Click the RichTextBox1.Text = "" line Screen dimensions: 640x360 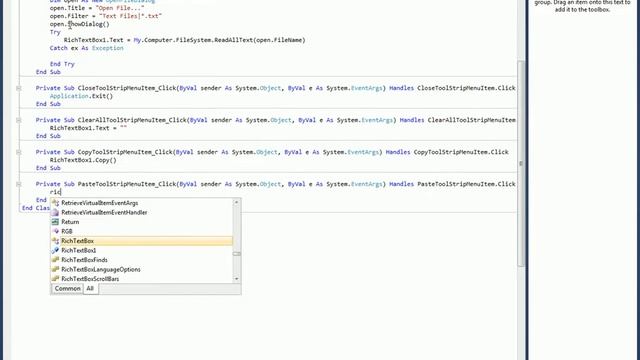pos(88,128)
